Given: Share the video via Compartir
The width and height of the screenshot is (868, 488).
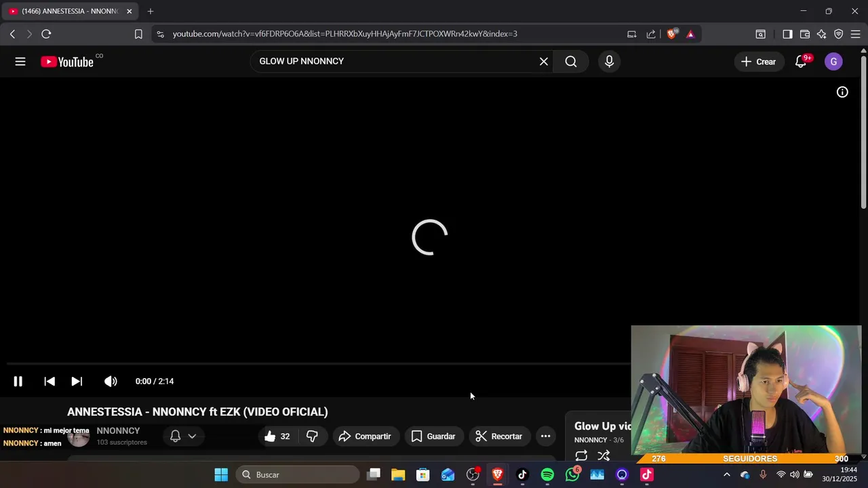Looking at the screenshot, I should pyautogui.click(x=365, y=436).
